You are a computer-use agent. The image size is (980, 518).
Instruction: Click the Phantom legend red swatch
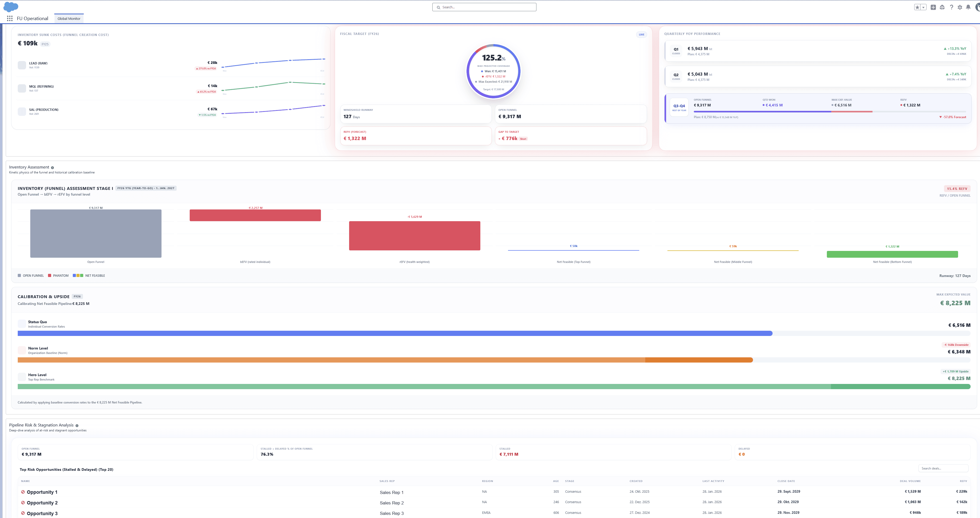point(50,276)
